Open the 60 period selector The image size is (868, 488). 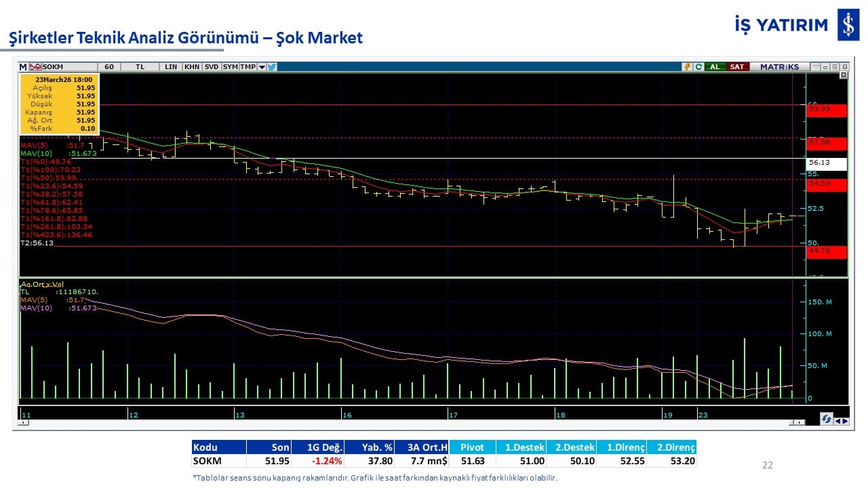(109, 67)
